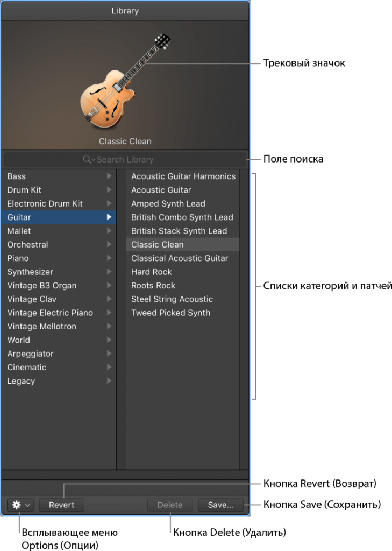Choose the Roots Rock patch

point(183,286)
